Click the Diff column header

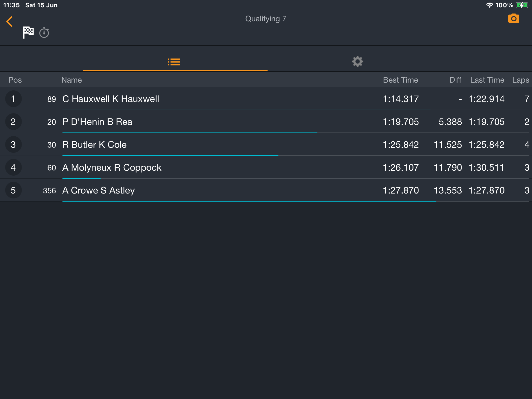(455, 80)
